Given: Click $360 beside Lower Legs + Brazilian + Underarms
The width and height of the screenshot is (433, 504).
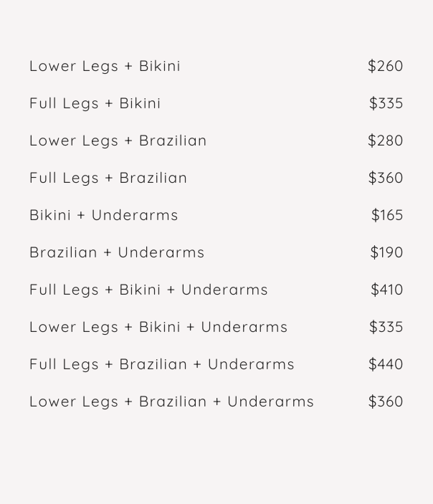Looking at the screenshot, I should [x=386, y=401].
